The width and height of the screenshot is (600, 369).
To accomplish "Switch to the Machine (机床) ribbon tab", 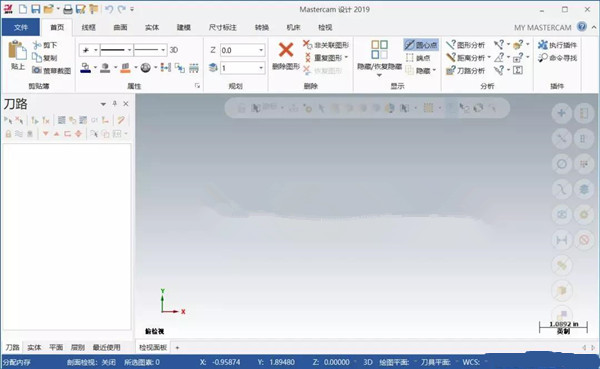I will 293,27.
